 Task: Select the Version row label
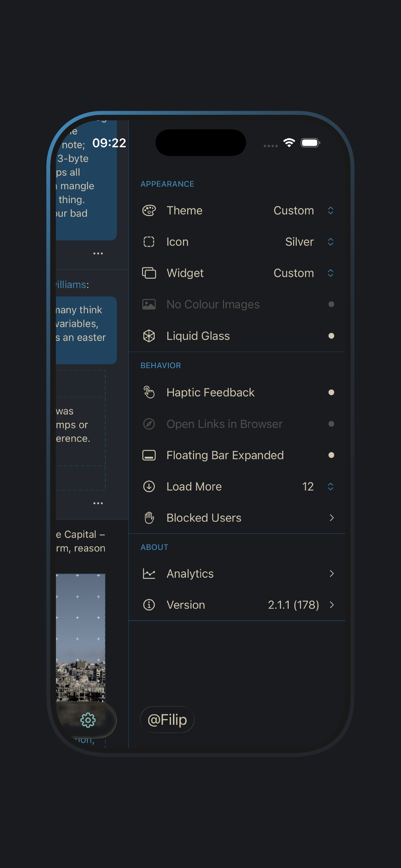point(186,605)
